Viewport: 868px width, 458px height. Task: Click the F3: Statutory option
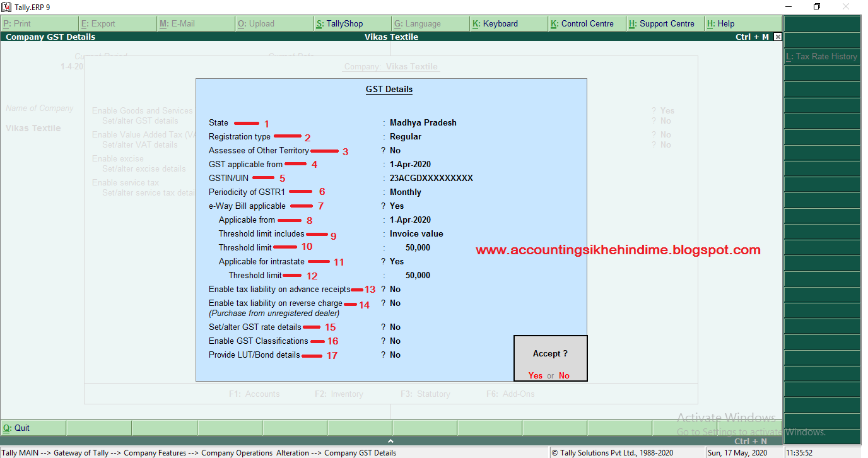tap(425, 394)
